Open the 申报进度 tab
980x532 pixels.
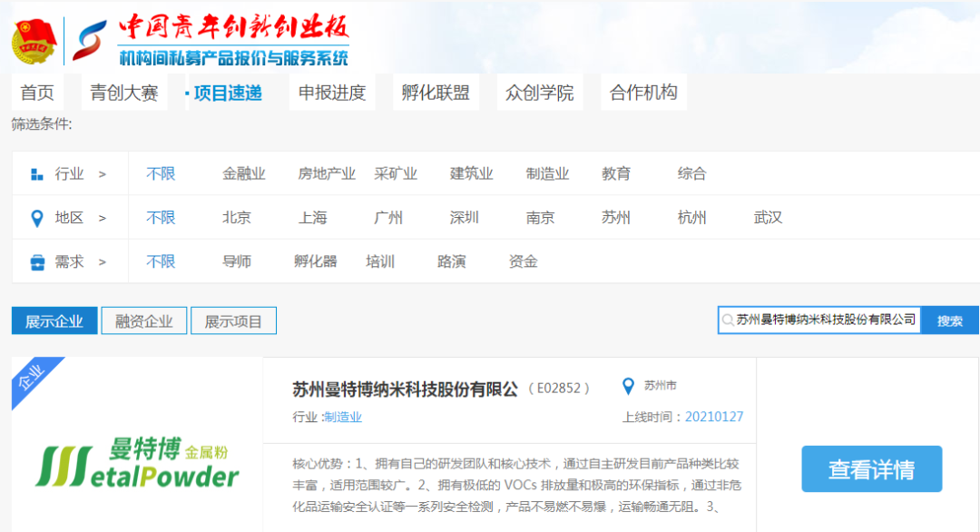tap(332, 93)
